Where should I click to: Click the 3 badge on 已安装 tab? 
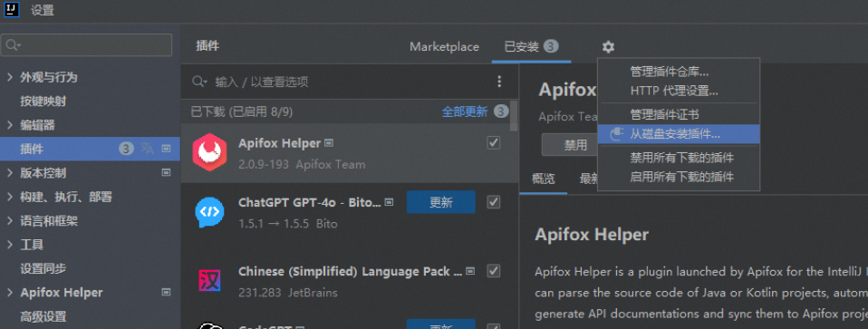coord(550,46)
